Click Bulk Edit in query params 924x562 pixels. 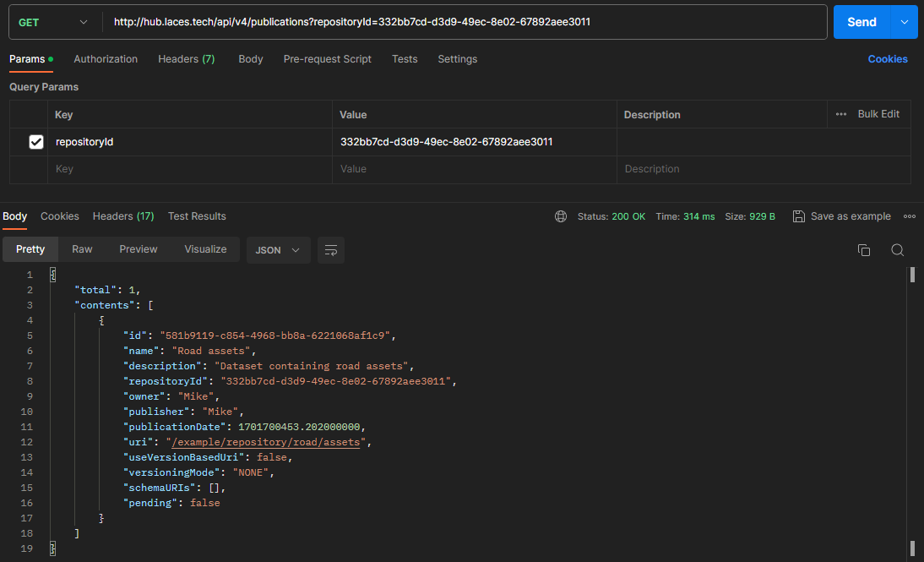[x=878, y=114]
